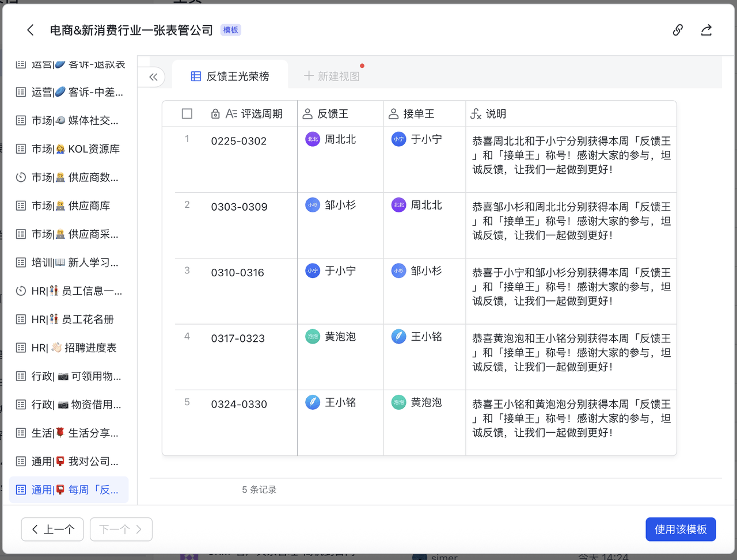
Task: Click 周北北's avatar in the first row
Action: tap(313, 139)
